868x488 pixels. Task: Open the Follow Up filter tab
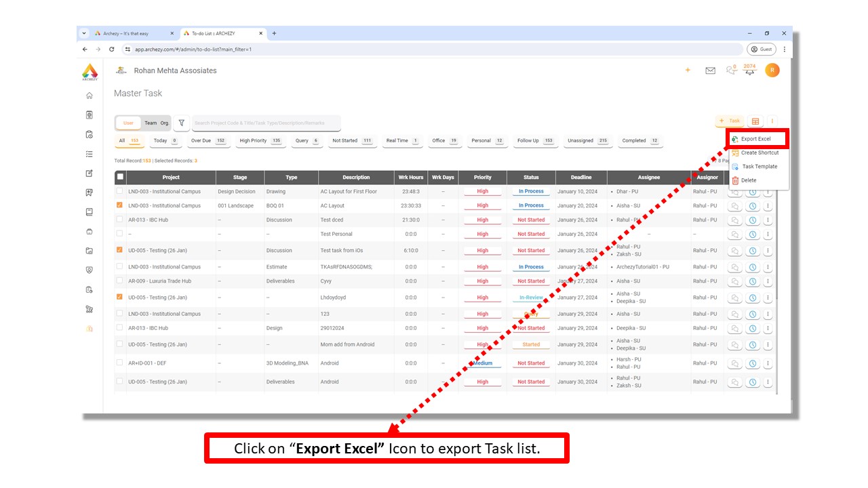coord(535,141)
